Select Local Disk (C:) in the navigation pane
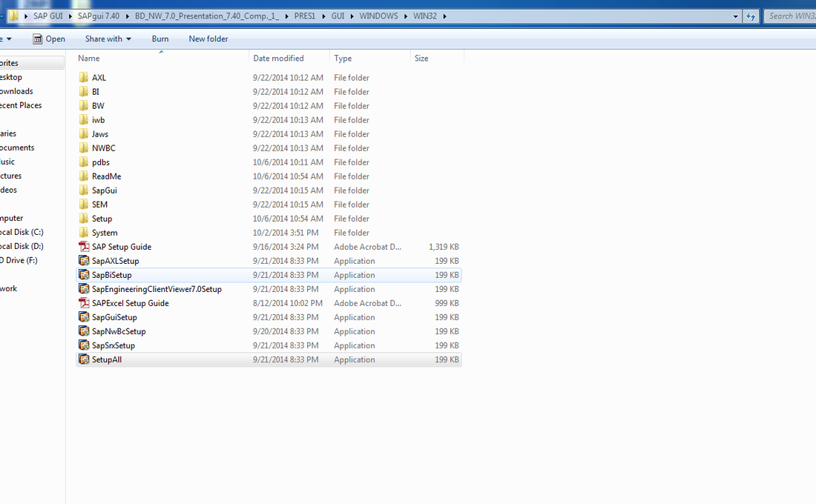The image size is (816, 504). [22, 232]
